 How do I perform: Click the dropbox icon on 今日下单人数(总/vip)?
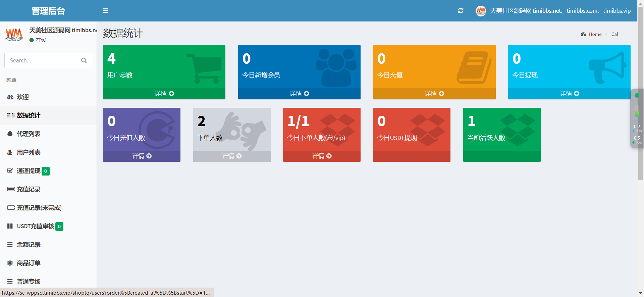point(338,130)
